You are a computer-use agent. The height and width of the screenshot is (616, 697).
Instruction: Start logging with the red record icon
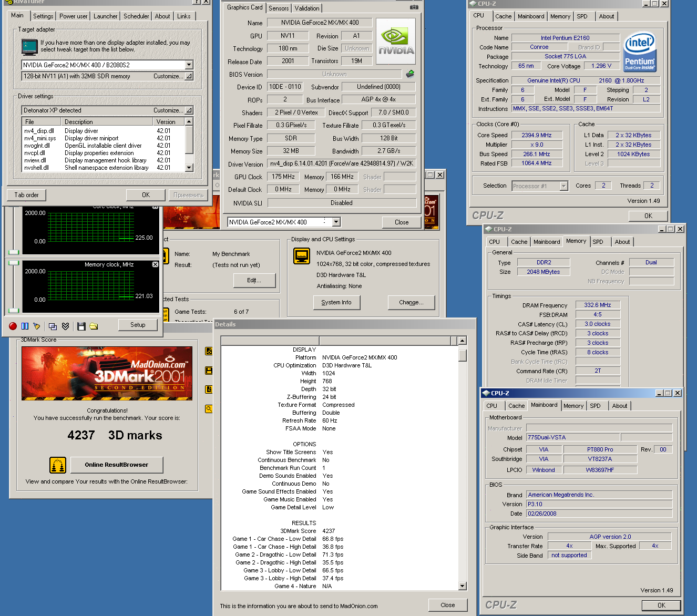13,326
